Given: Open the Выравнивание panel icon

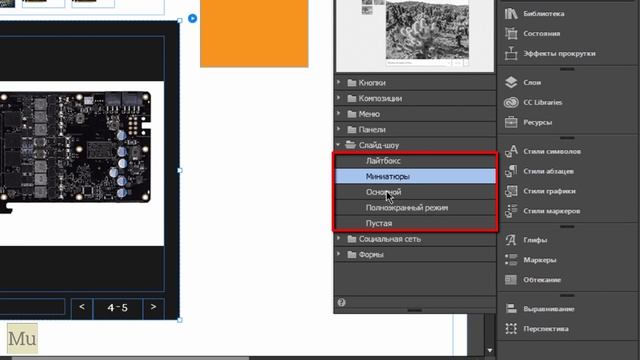Looking at the screenshot, I should pos(511,309).
